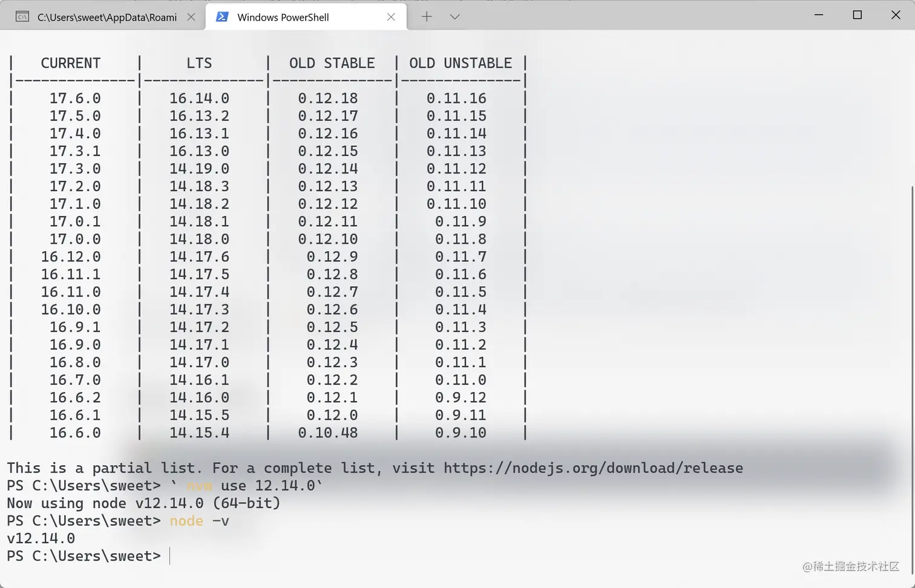Image resolution: width=915 pixels, height=588 pixels.
Task: Click version 0.10.48 in OLD STABLE column
Action: 328,433
